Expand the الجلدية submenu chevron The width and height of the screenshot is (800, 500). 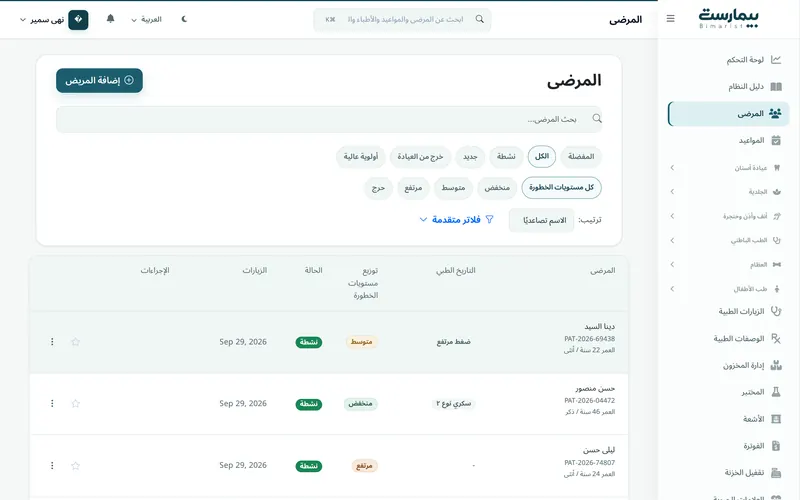click(672, 192)
